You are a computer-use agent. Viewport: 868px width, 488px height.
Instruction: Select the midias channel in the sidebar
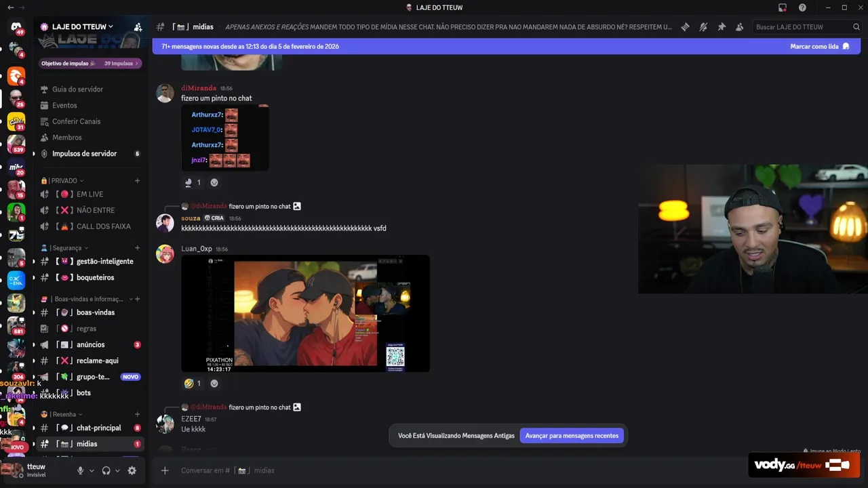point(90,444)
